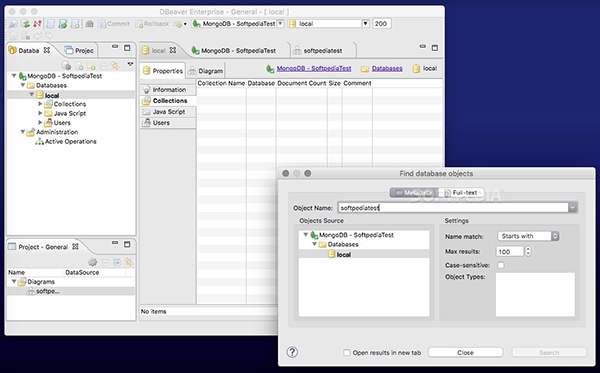Open the Name match dropdown

528,236
